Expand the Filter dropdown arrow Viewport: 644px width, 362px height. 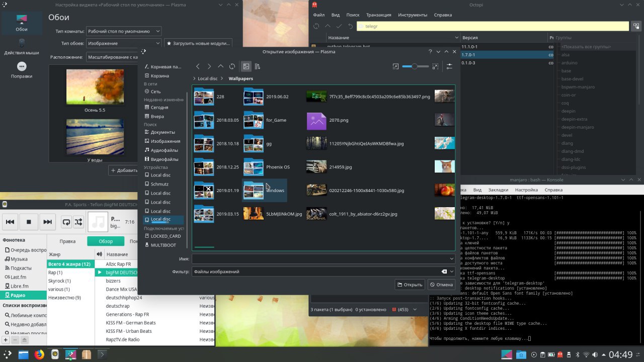tap(452, 271)
